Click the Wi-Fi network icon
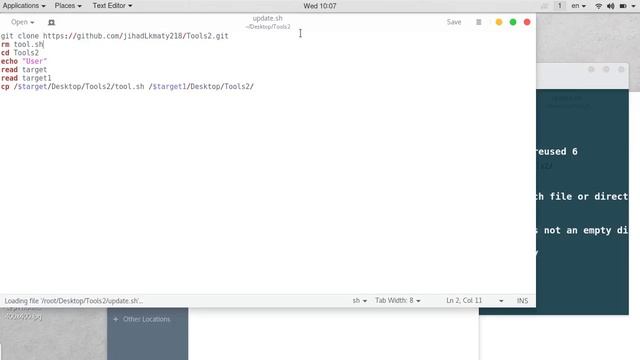 click(x=598, y=6)
